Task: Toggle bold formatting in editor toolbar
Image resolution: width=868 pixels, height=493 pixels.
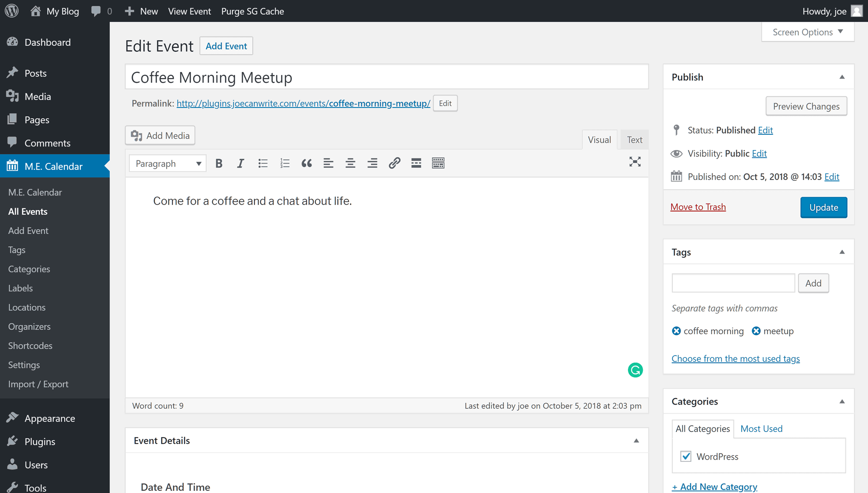Action: coord(219,163)
